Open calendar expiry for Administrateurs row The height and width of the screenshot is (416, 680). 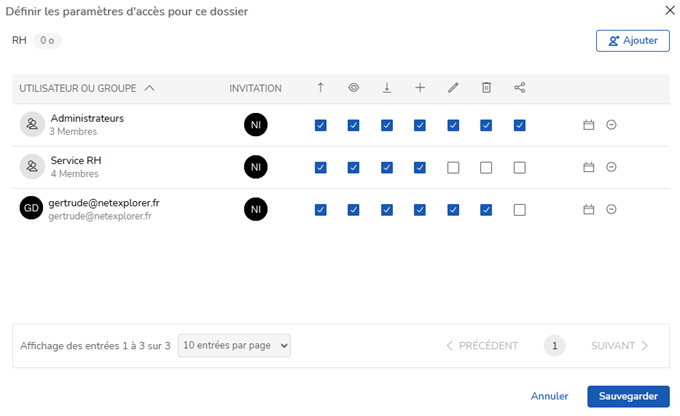(589, 125)
